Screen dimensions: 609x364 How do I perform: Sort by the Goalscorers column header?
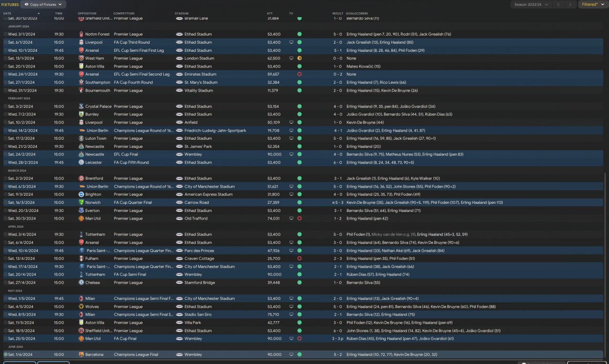pos(357,13)
